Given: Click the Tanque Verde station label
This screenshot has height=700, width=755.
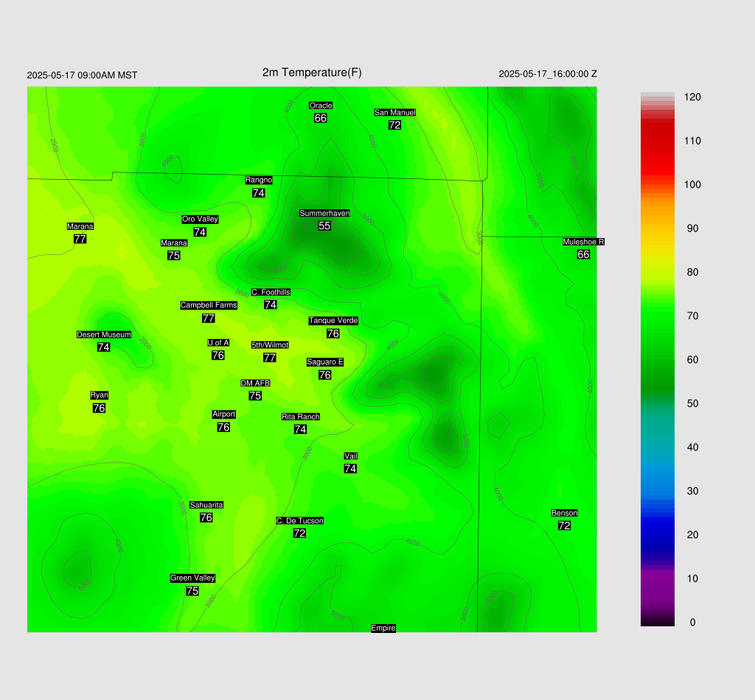Looking at the screenshot, I should tap(333, 321).
